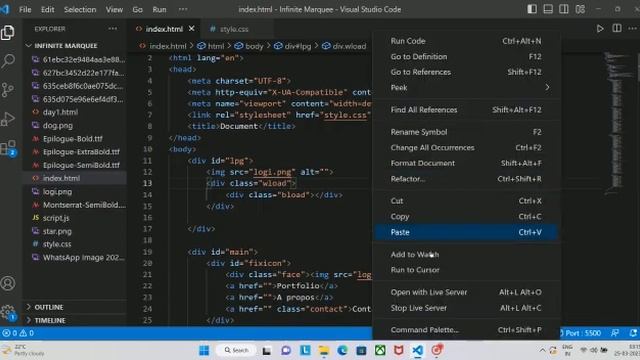The image size is (640, 360).
Task: Choose Run to Cursor
Action: click(x=466, y=270)
